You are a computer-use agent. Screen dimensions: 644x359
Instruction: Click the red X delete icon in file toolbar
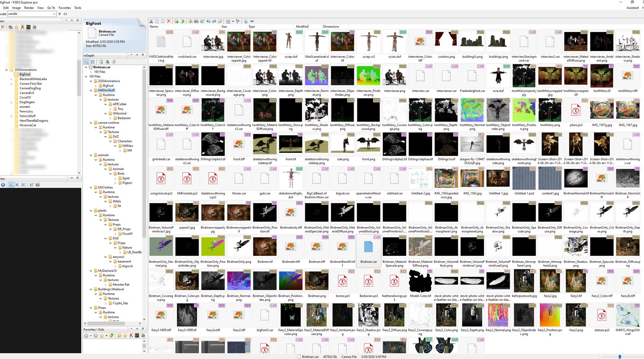169,21
